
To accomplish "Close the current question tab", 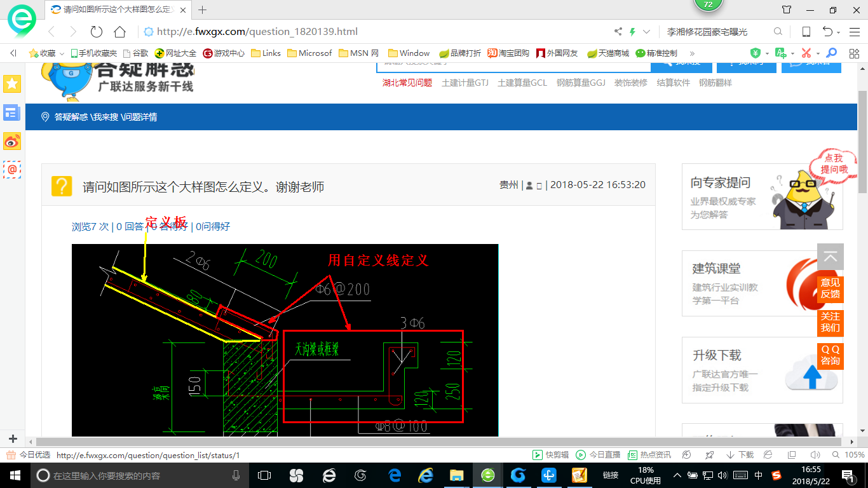I will click(184, 10).
